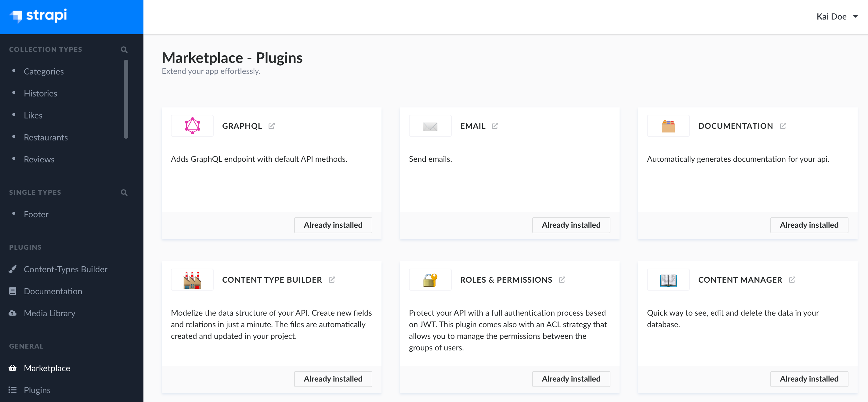The width and height of the screenshot is (868, 402).
Task: Click the GraphQL plugin logo thumbnail
Action: [x=192, y=126]
